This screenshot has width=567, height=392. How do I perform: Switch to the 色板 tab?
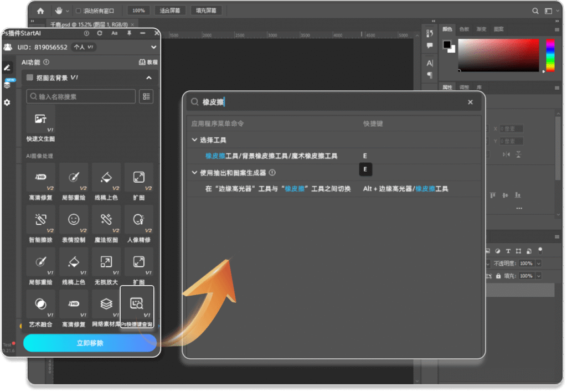pos(464,29)
